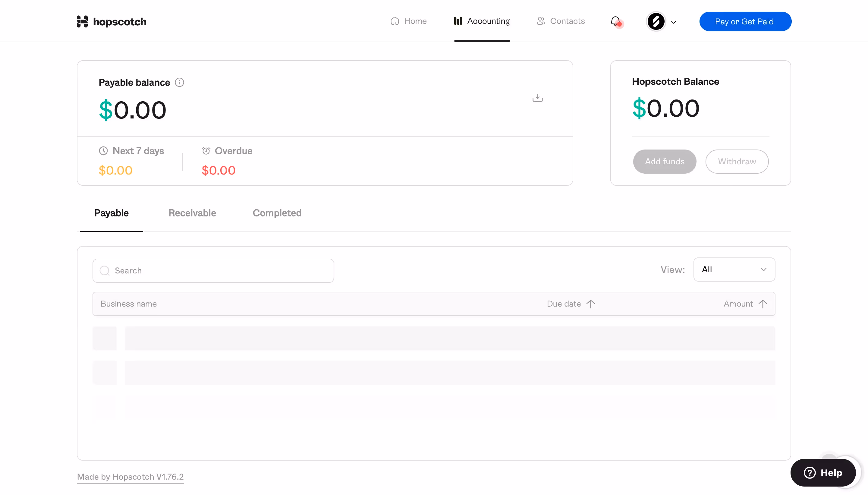The width and height of the screenshot is (868, 495).
Task: Click the search magnifier icon
Action: pos(104,271)
